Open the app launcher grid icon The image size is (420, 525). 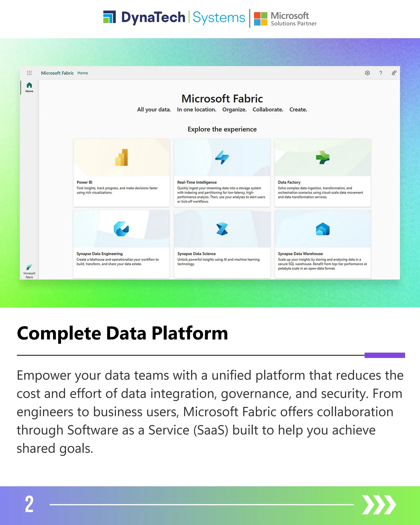[x=29, y=73]
